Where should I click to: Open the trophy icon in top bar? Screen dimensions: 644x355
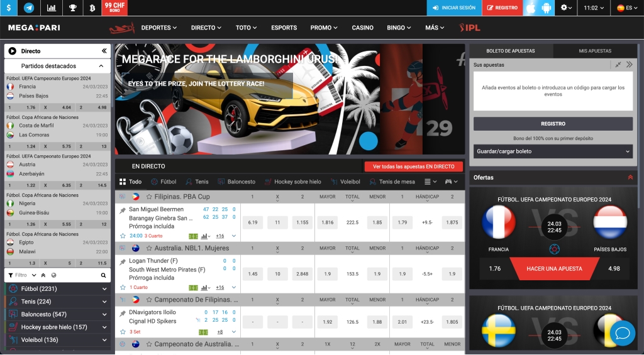tap(72, 8)
